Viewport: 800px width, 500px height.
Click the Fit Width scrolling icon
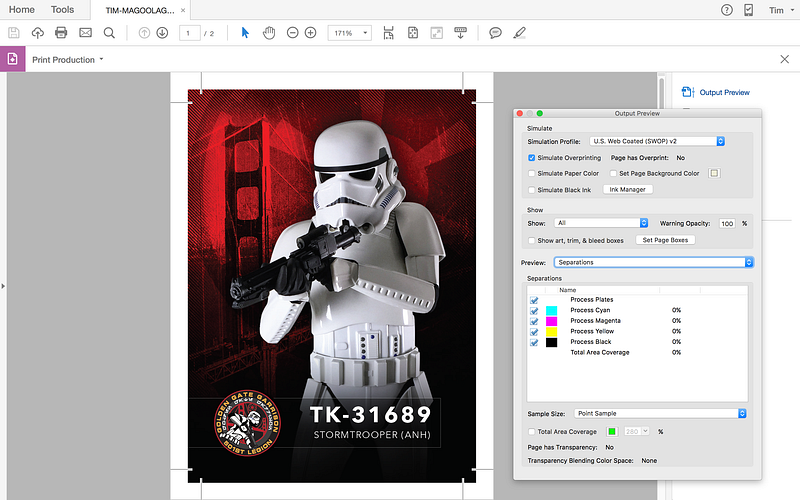[389, 33]
